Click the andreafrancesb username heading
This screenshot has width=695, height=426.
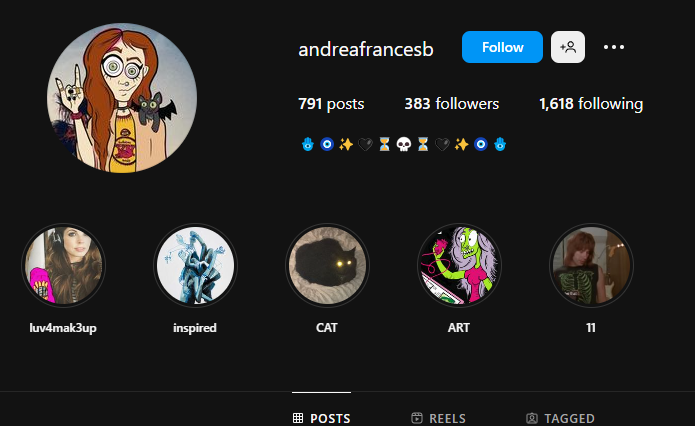coord(366,49)
